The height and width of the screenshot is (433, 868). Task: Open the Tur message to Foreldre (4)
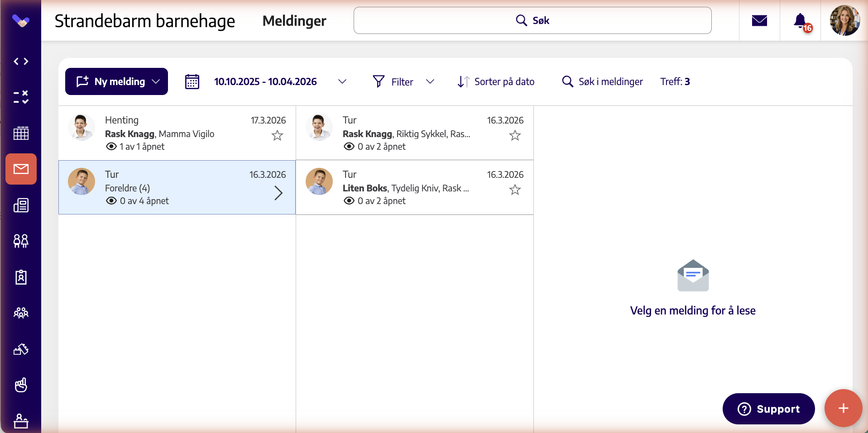pos(177,187)
